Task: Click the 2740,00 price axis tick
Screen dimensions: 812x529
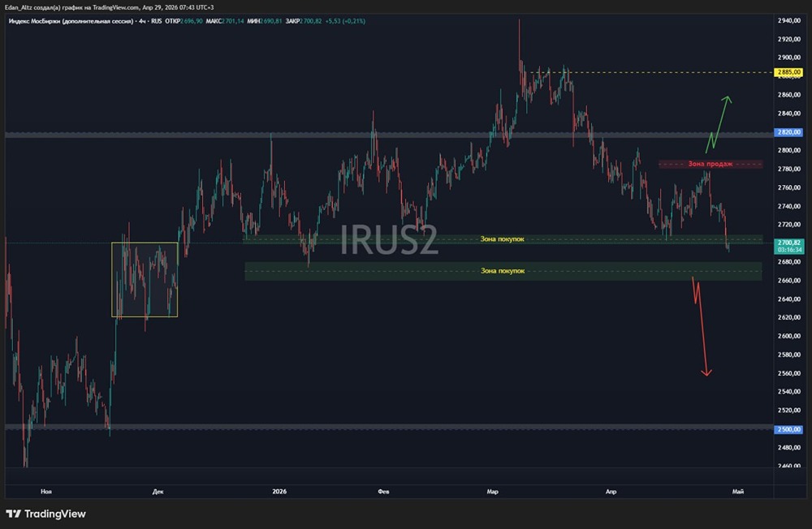Action: coord(788,207)
